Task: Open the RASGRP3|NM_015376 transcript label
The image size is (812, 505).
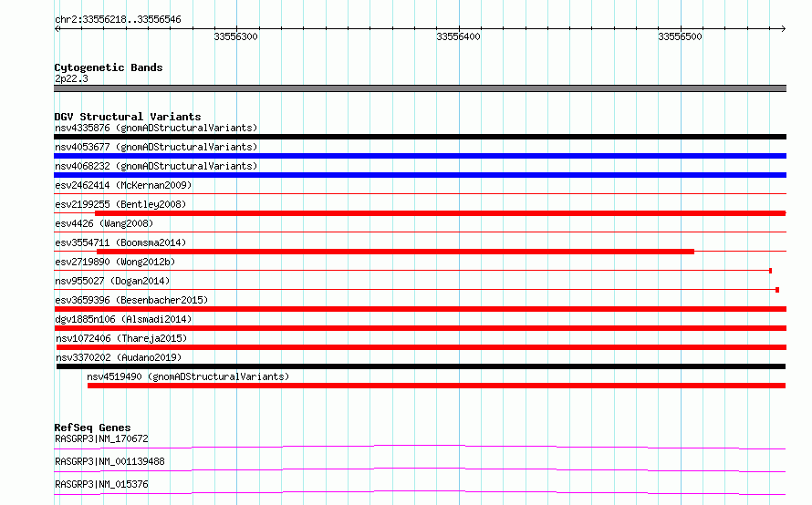Action: tap(101, 484)
